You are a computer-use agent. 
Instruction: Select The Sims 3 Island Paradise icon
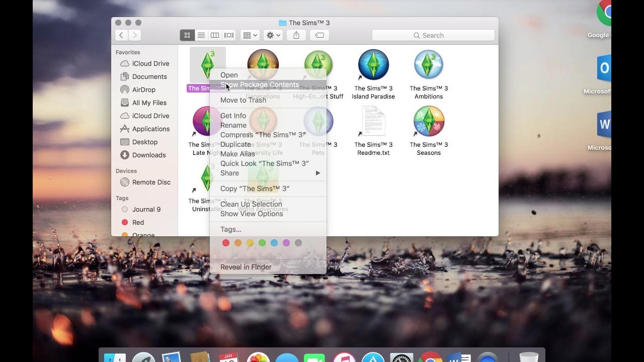click(373, 65)
